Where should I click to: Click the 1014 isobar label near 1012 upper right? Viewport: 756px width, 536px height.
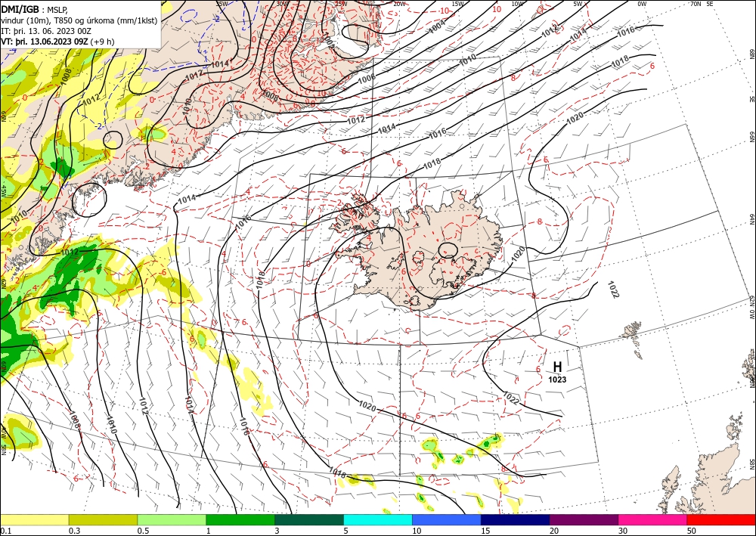[578, 34]
